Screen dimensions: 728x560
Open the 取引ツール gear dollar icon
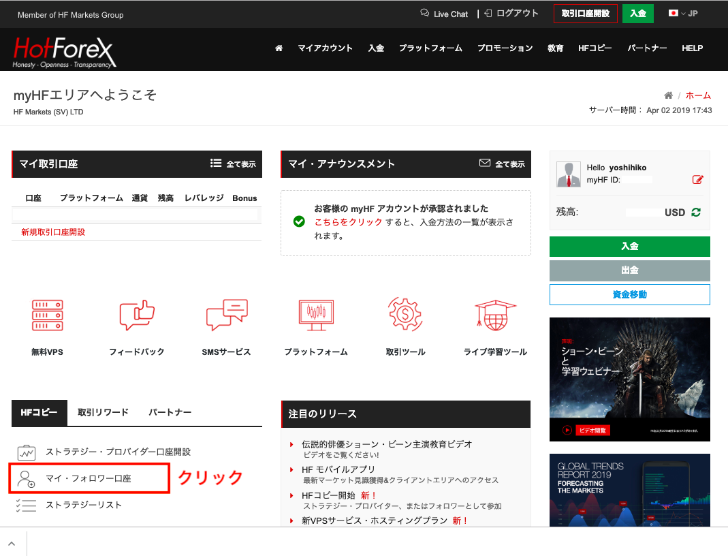[x=405, y=314]
